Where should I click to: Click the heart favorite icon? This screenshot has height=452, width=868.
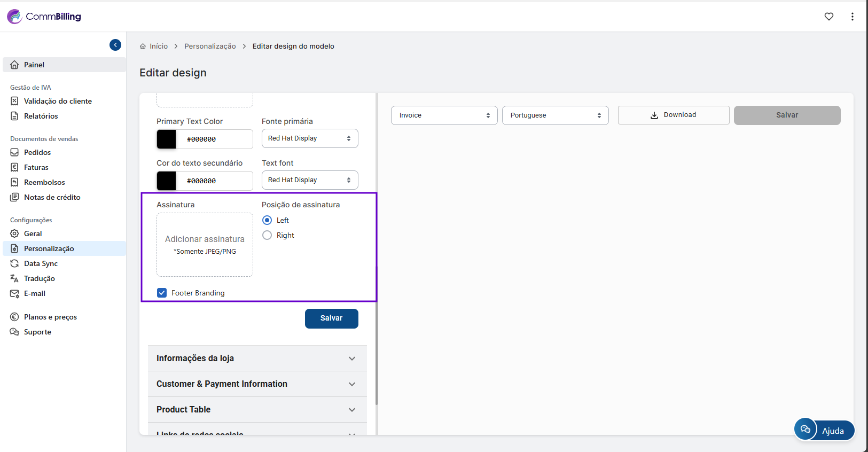(x=828, y=17)
